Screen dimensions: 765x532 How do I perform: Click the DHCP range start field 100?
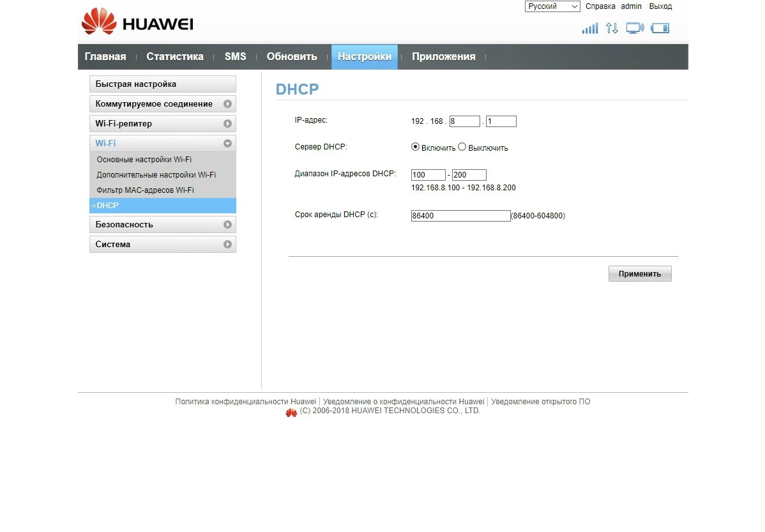pos(428,175)
